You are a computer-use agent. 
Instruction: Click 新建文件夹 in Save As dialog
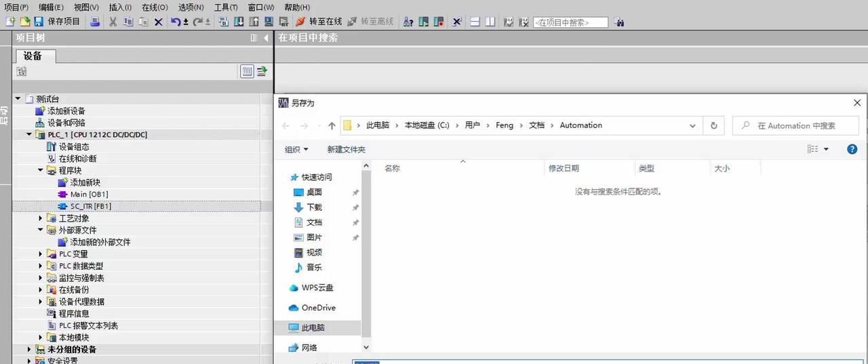[x=346, y=149]
